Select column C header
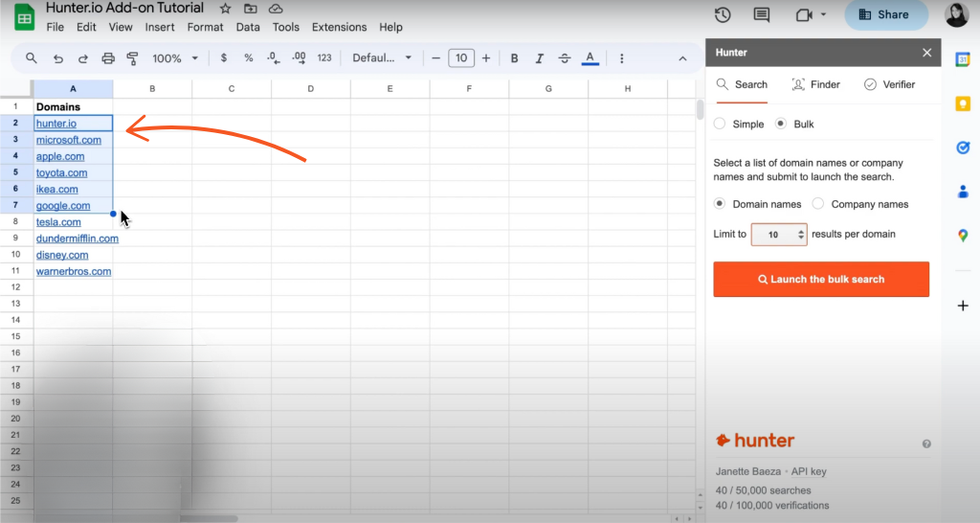The height and width of the screenshot is (523, 980). pyautogui.click(x=232, y=89)
